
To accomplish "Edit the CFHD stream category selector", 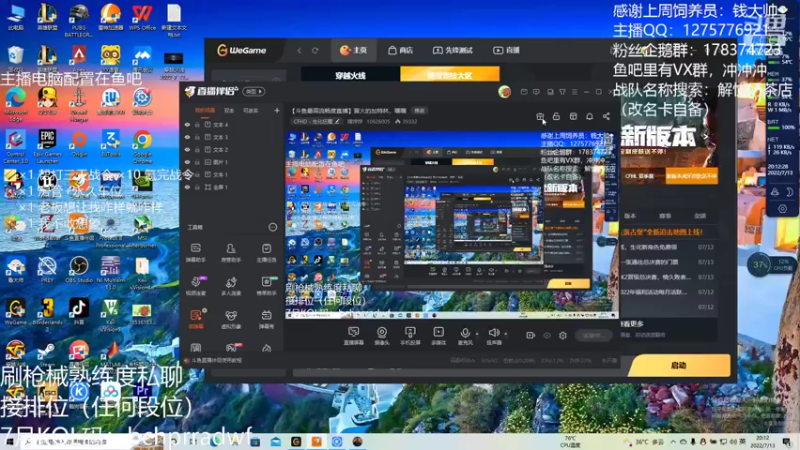I will point(316,121).
